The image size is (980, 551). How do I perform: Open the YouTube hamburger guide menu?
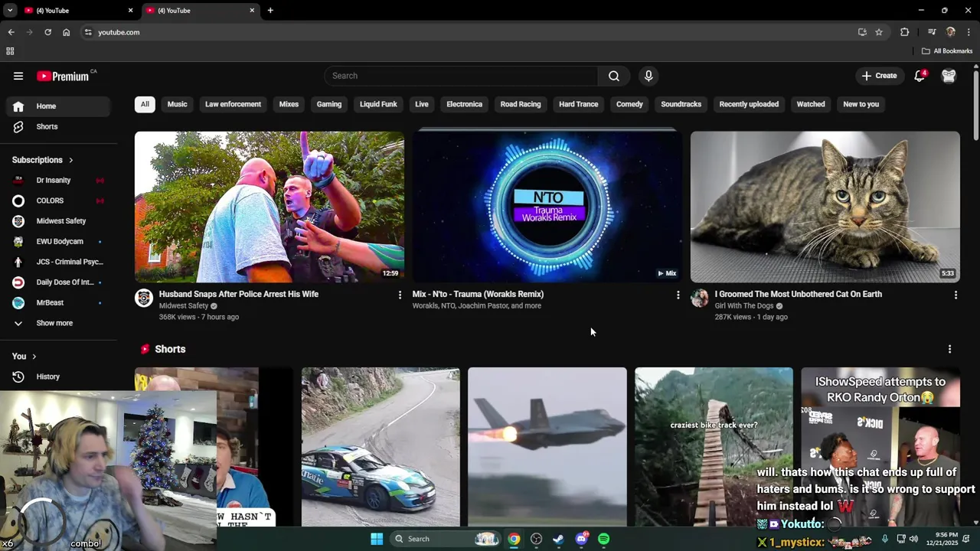coord(18,76)
